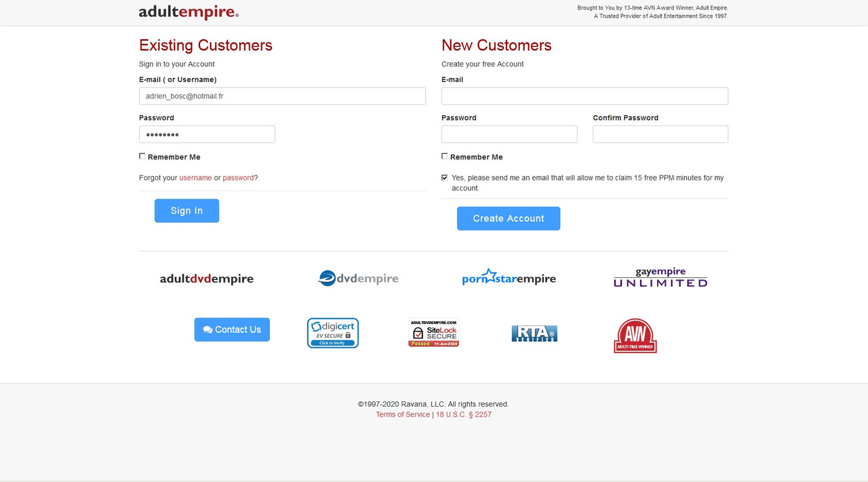Enable Remember Me under New Customers
Viewport: 868px width, 482px height.
pyautogui.click(x=445, y=156)
